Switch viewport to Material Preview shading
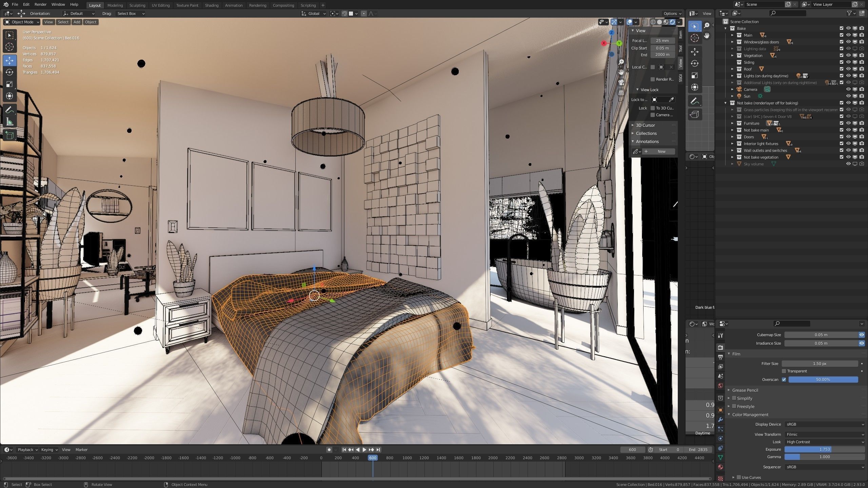The image size is (868, 488). click(666, 22)
